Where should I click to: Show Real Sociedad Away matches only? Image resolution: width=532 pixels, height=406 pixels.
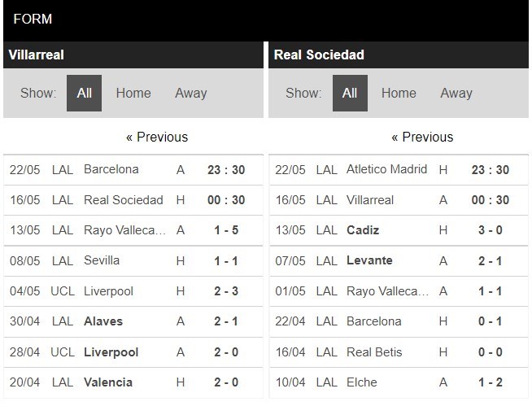(456, 93)
